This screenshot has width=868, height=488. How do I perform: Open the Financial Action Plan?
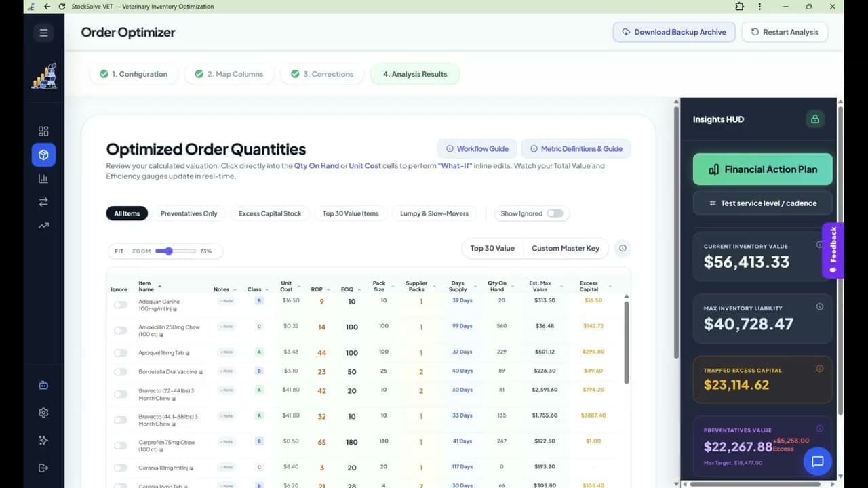pos(763,169)
